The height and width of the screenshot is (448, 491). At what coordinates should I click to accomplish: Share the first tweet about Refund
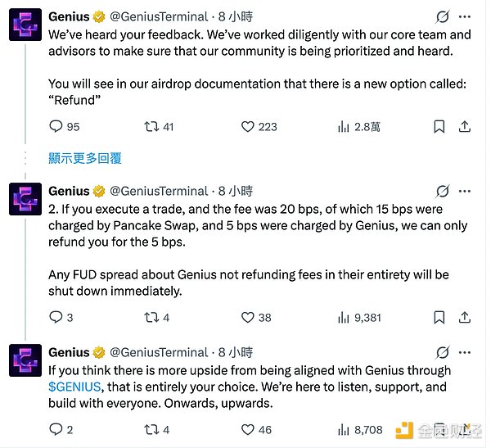[464, 127]
